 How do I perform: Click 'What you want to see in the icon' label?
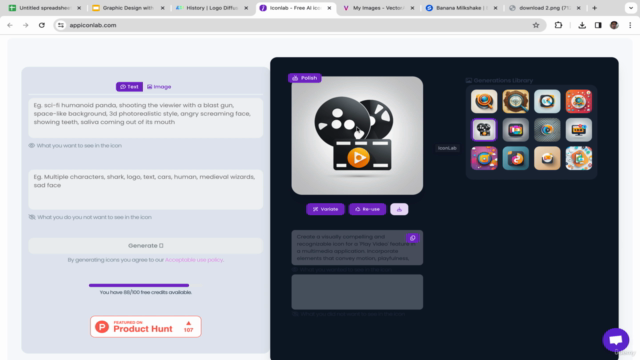[79, 145]
